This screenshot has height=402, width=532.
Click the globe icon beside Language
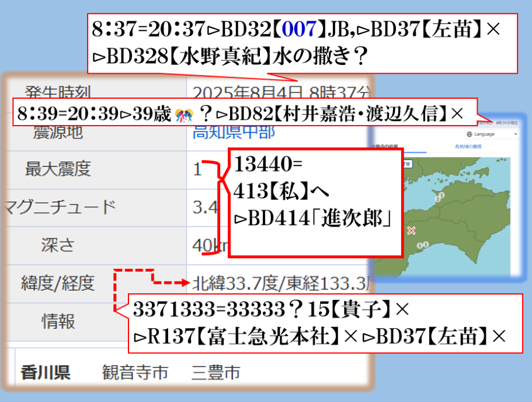click(x=470, y=134)
